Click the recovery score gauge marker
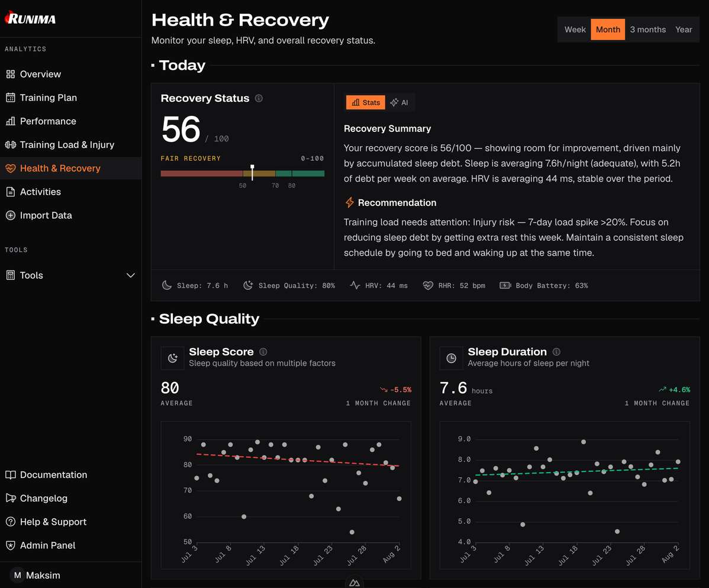Image resolution: width=709 pixels, height=588 pixels. (x=252, y=172)
